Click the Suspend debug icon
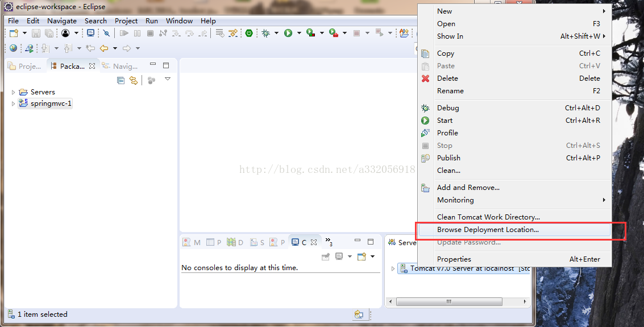Screen dimensions: 644x327 137,34
